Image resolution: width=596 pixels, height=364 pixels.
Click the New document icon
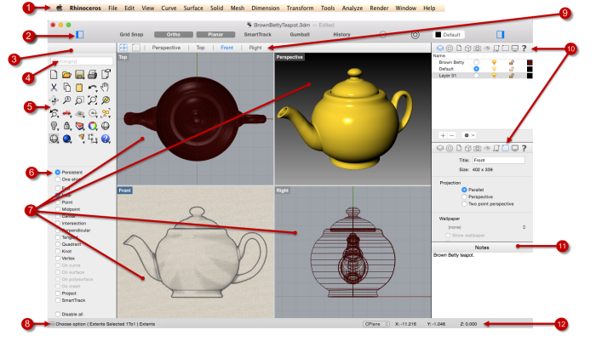(x=54, y=75)
